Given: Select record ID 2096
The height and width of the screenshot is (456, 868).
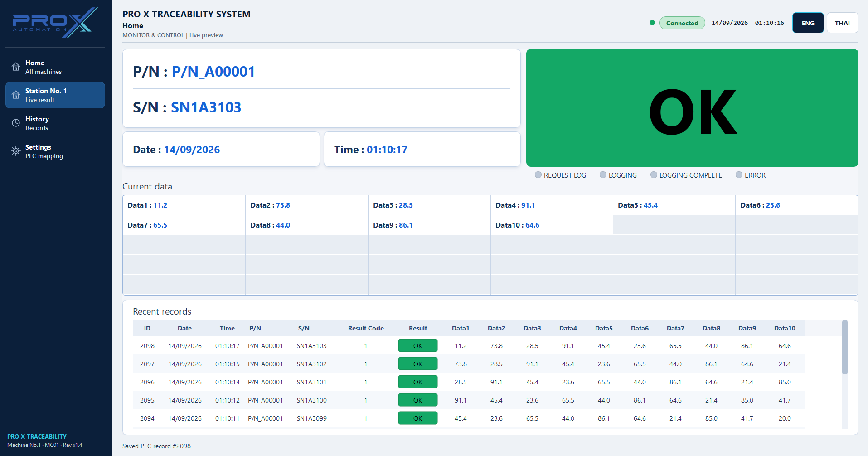Looking at the screenshot, I should pyautogui.click(x=147, y=382).
